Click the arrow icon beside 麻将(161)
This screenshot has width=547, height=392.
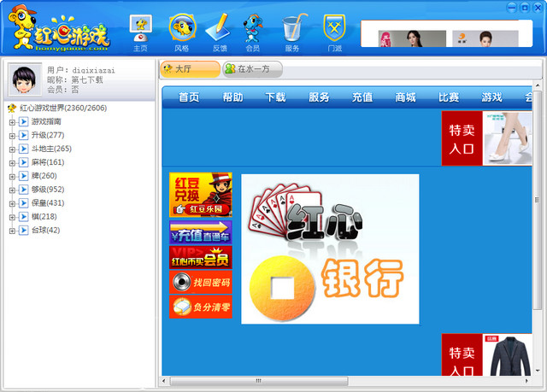[23, 162]
